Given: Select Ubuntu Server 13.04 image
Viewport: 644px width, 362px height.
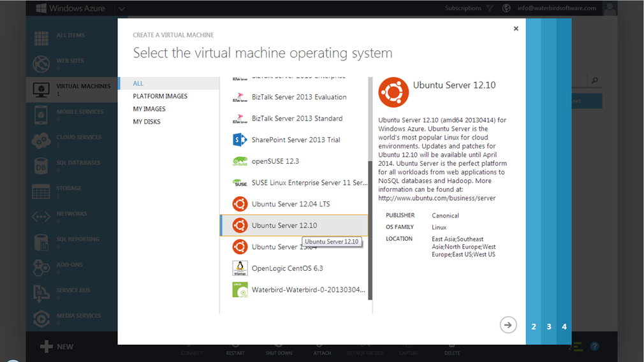Looking at the screenshot, I should tap(294, 247).
